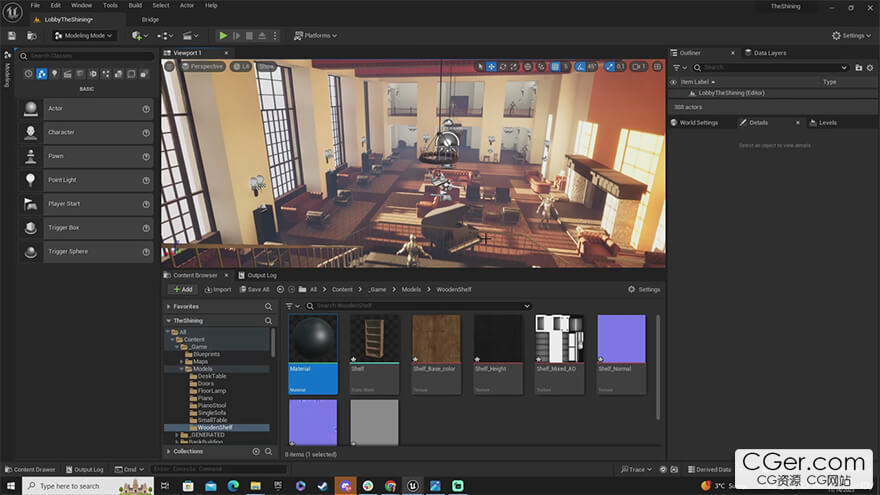Open the Settings dropdown at top right
This screenshot has width=880, height=495.
pos(851,35)
